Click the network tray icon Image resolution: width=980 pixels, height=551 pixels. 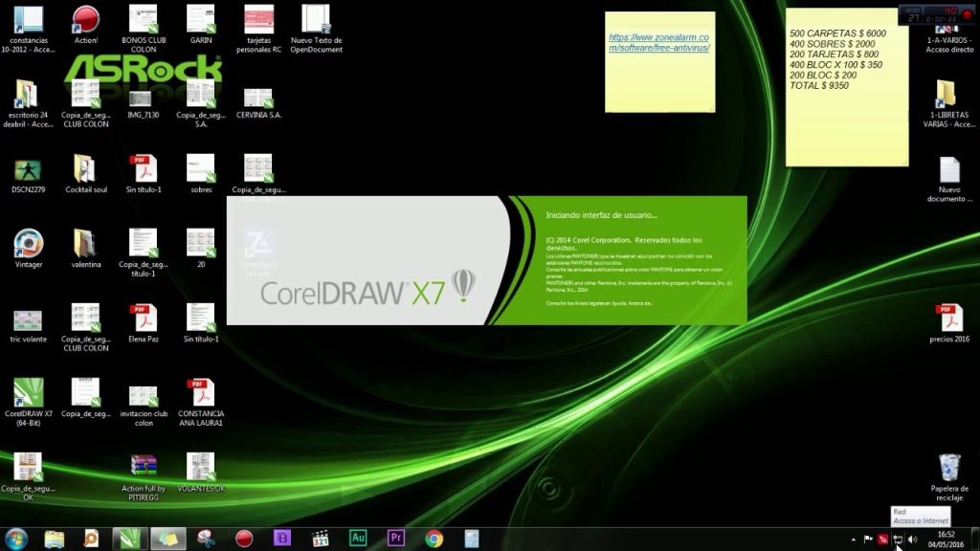point(898,540)
